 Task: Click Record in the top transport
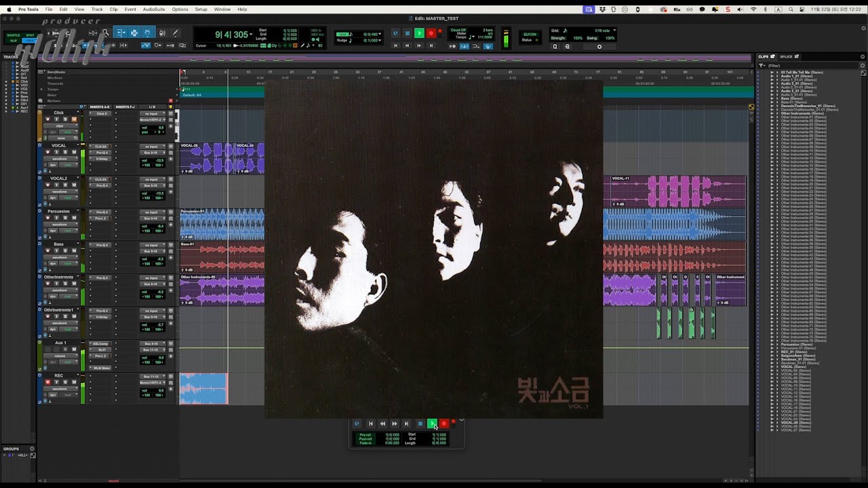(431, 33)
